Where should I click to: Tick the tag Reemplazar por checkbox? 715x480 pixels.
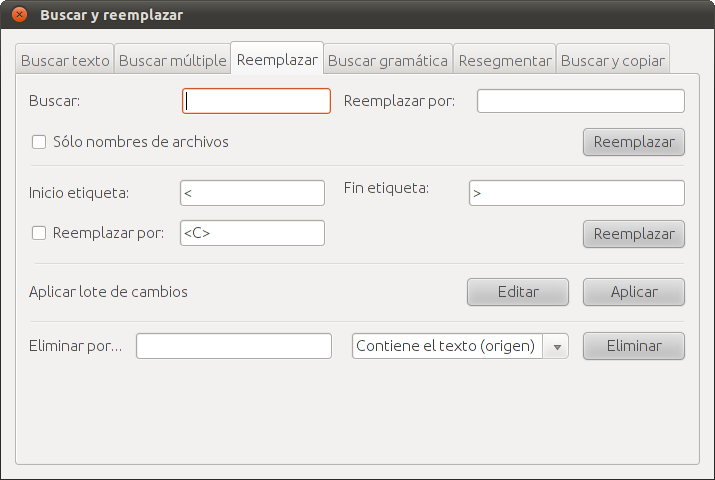tap(39, 233)
